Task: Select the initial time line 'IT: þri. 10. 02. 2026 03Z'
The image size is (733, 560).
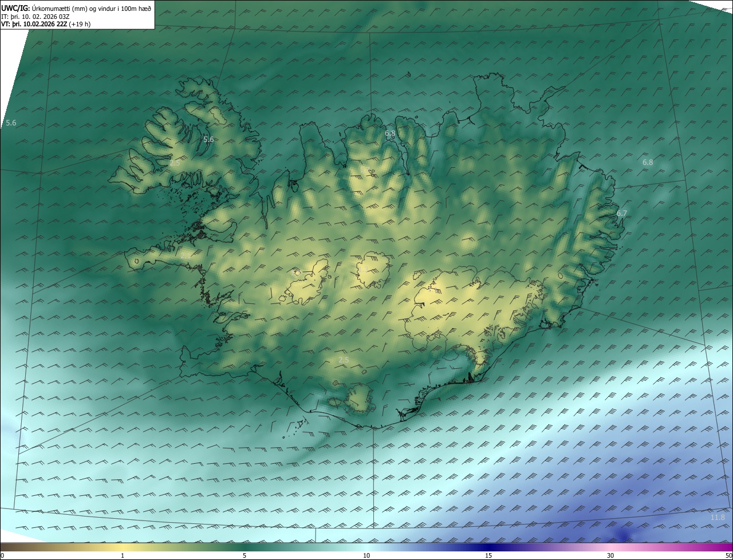Action: (x=36, y=16)
